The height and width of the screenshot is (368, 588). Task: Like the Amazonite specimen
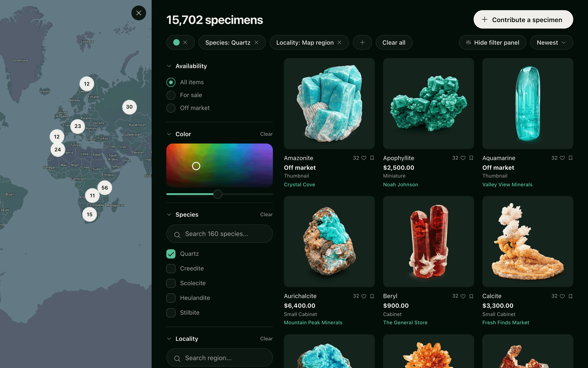tap(364, 158)
